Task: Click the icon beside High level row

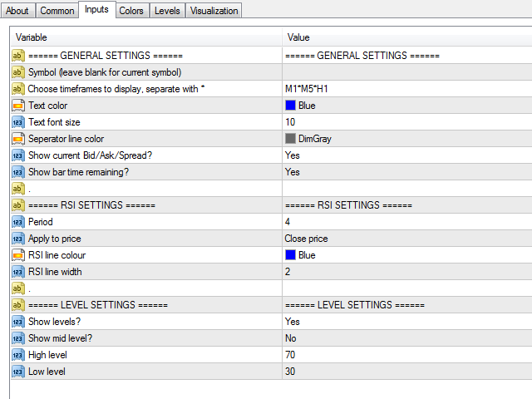Action: tap(18, 355)
